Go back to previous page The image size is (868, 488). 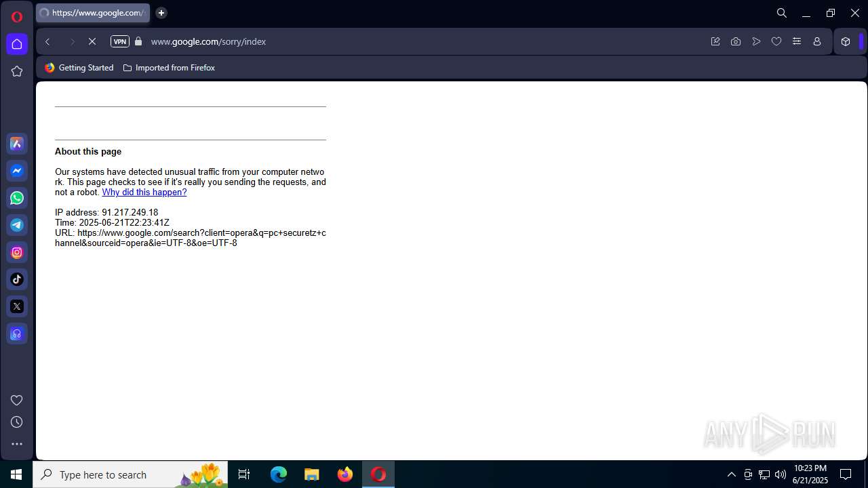point(47,41)
